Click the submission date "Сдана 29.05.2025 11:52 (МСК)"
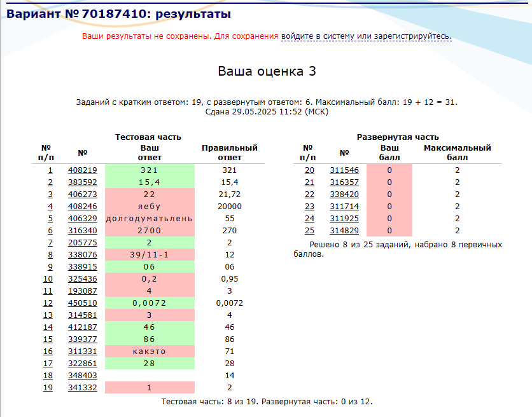This screenshot has width=532, height=417. click(267, 112)
